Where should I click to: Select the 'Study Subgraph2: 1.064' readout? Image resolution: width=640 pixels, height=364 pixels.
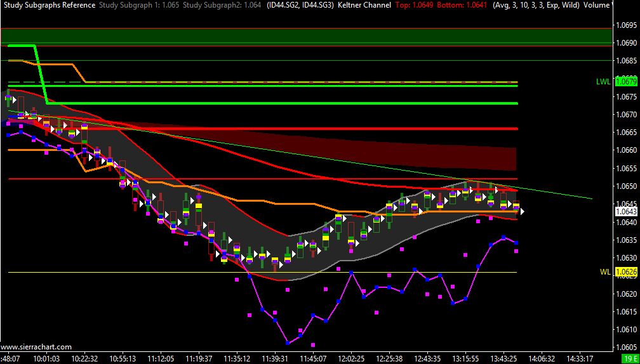pyautogui.click(x=222, y=5)
